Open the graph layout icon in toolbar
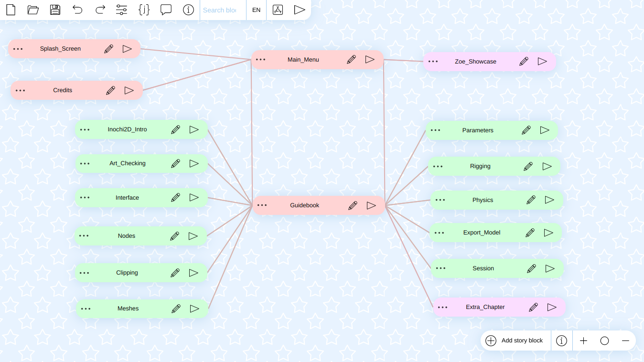This screenshot has width=644, height=362. coord(278,10)
